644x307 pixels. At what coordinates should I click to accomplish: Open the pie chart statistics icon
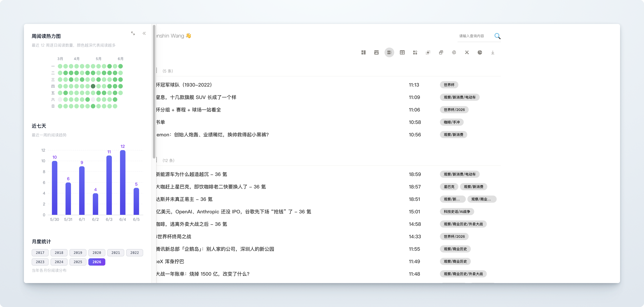pyautogui.click(x=480, y=53)
